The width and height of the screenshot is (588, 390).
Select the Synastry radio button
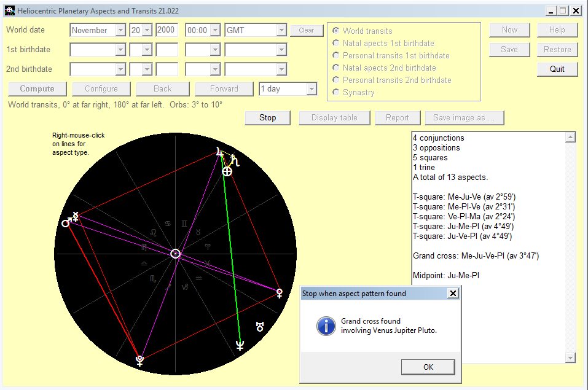(336, 92)
